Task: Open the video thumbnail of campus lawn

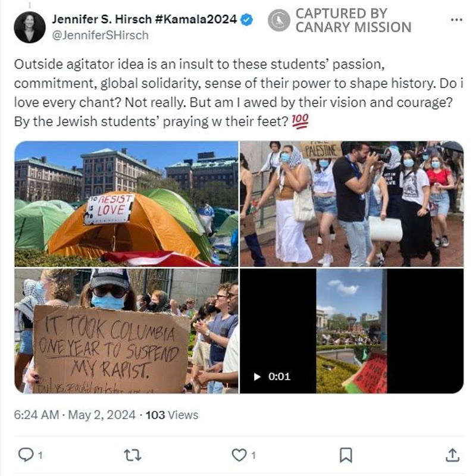Action: click(x=352, y=331)
